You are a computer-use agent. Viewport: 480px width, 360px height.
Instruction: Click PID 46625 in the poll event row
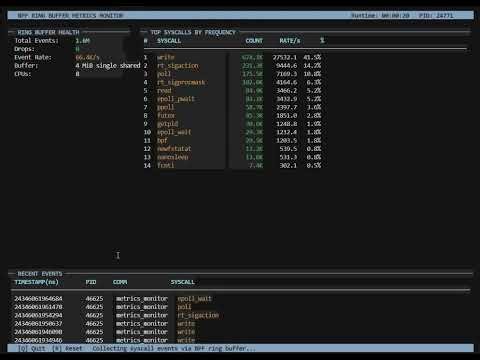(94, 307)
